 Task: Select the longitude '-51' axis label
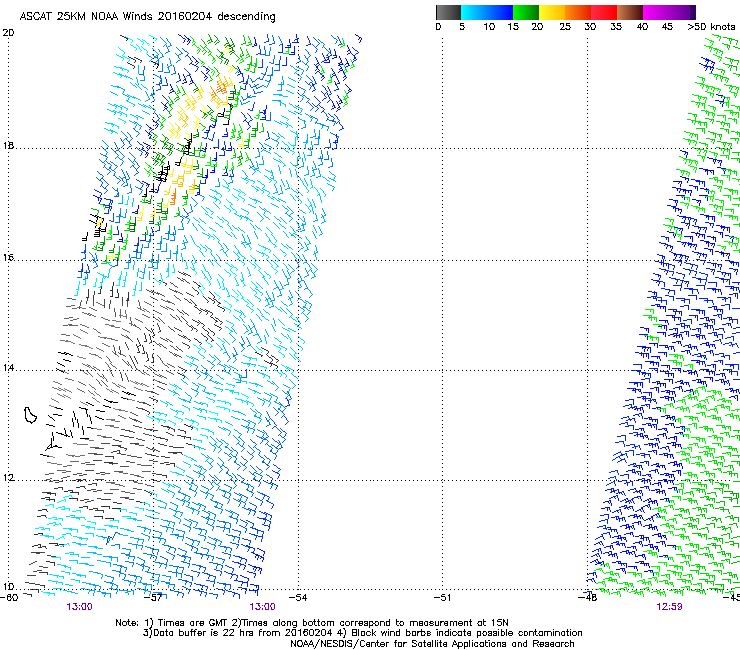(x=443, y=598)
